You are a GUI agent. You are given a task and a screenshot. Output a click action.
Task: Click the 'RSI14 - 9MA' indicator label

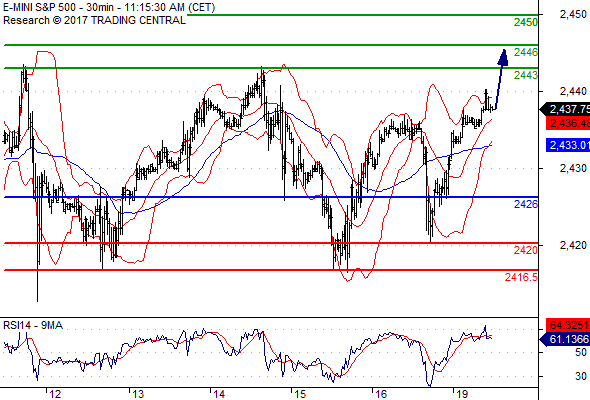click(33, 325)
